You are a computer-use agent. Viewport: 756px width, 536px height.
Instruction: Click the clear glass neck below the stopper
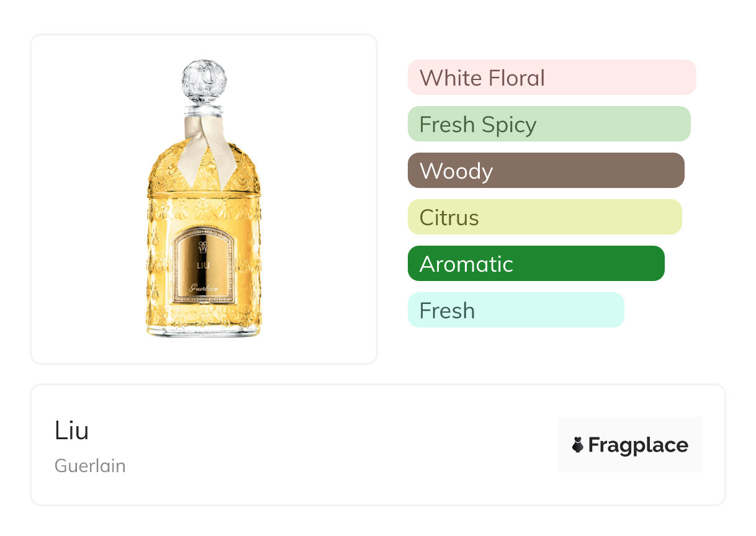204,111
